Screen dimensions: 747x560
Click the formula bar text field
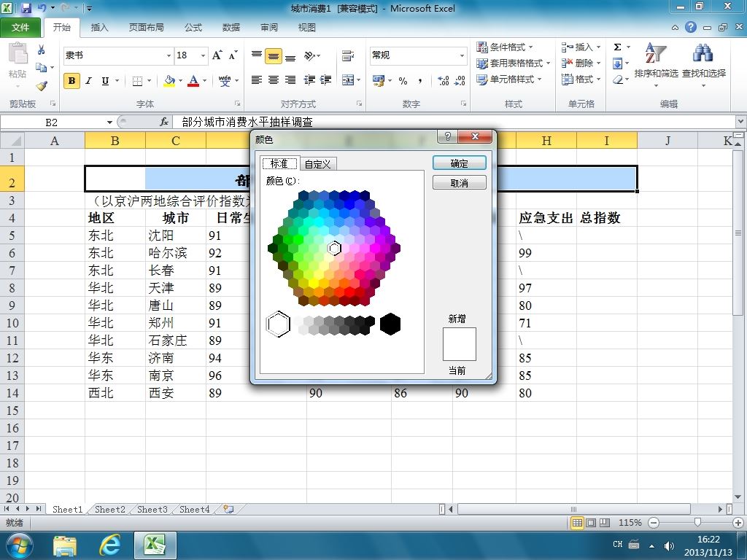(455, 122)
